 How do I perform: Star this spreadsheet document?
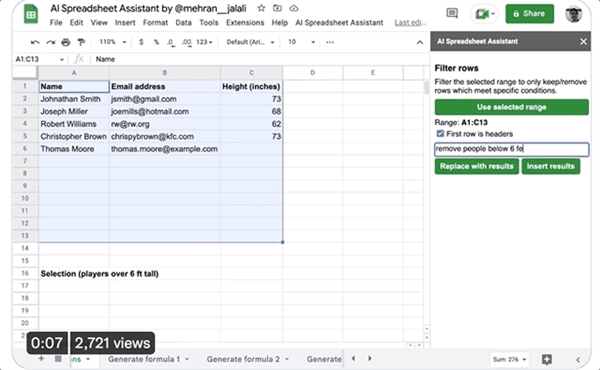point(261,8)
